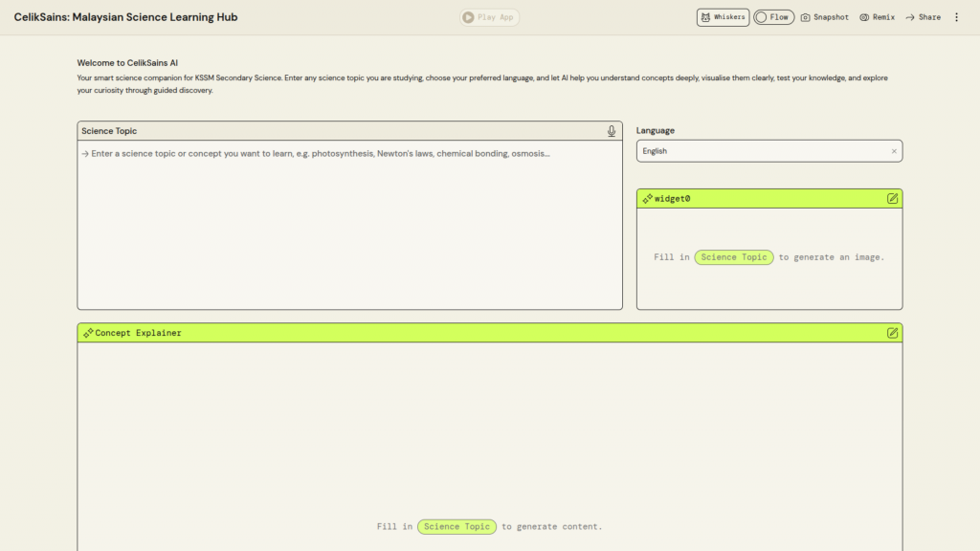Viewport: 980px width, 551px height.
Task: Click the Remix icon in header
Action: pos(864,17)
